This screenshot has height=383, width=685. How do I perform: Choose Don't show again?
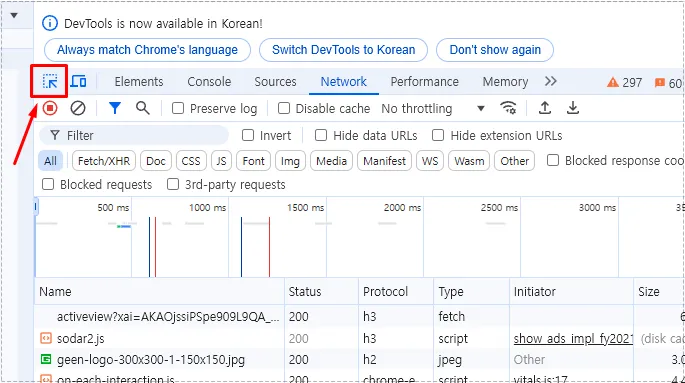coord(495,50)
